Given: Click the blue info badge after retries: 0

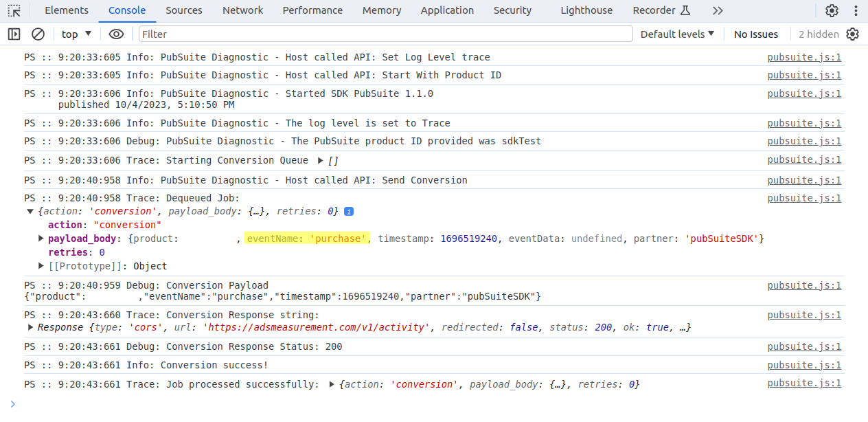Looking at the screenshot, I should tap(349, 211).
